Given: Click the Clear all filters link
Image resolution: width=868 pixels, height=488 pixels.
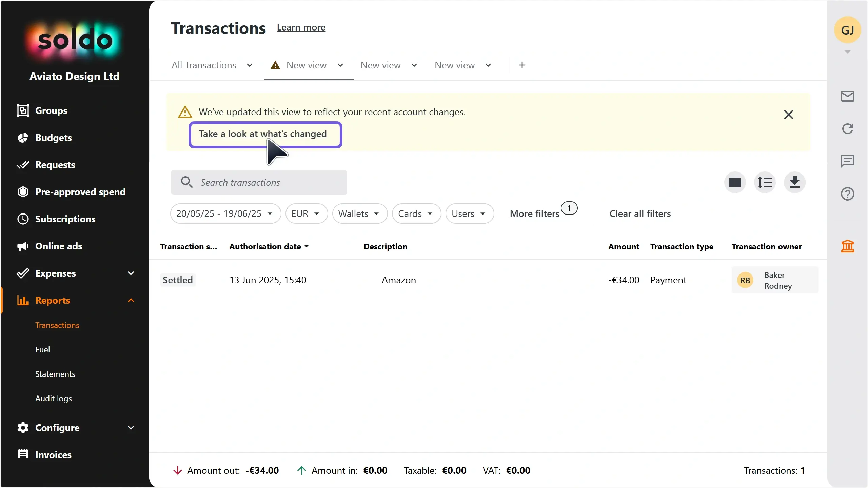Looking at the screenshot, I should (x=640, y=213).
